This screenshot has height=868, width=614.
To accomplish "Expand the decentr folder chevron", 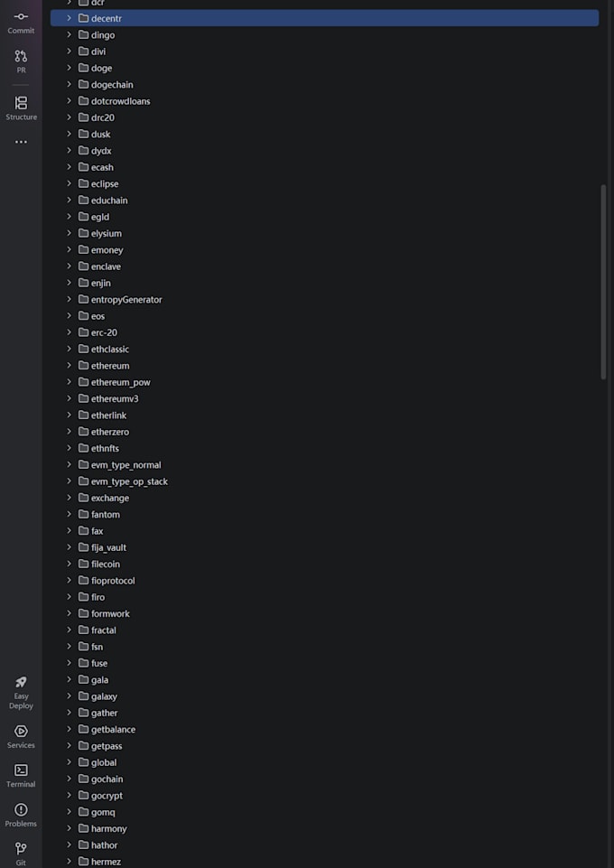I will point(70,18).
